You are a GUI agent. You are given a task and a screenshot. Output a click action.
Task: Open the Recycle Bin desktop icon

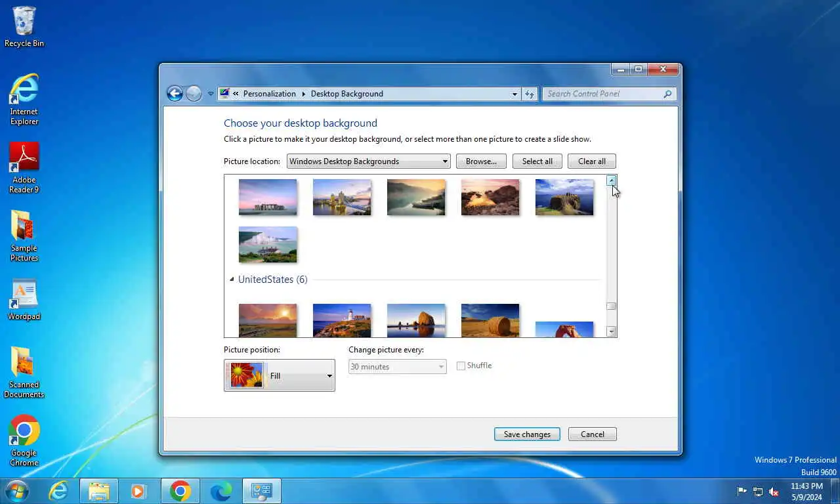point(24,27)
